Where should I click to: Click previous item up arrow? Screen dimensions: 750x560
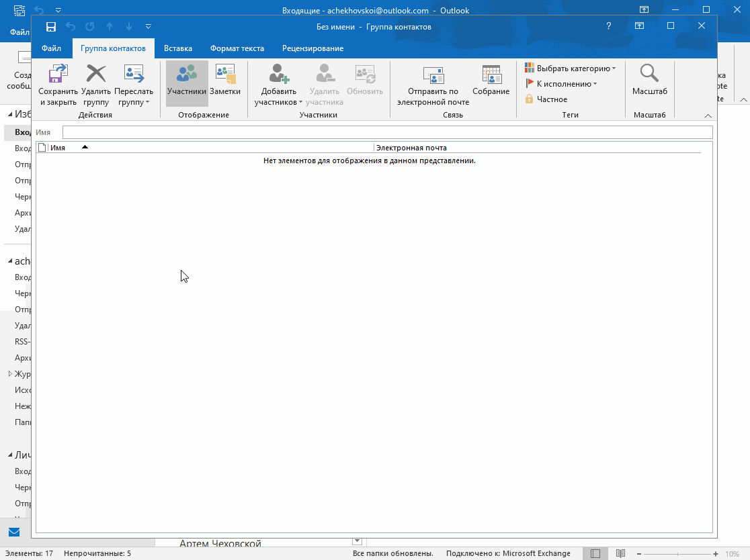(110, 27)
